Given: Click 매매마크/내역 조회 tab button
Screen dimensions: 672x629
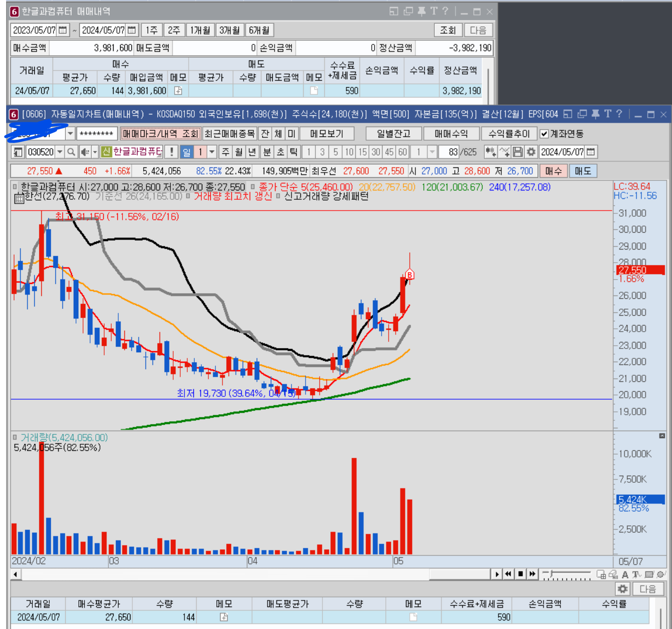Looking at the screenshot, I should point(161,134).
